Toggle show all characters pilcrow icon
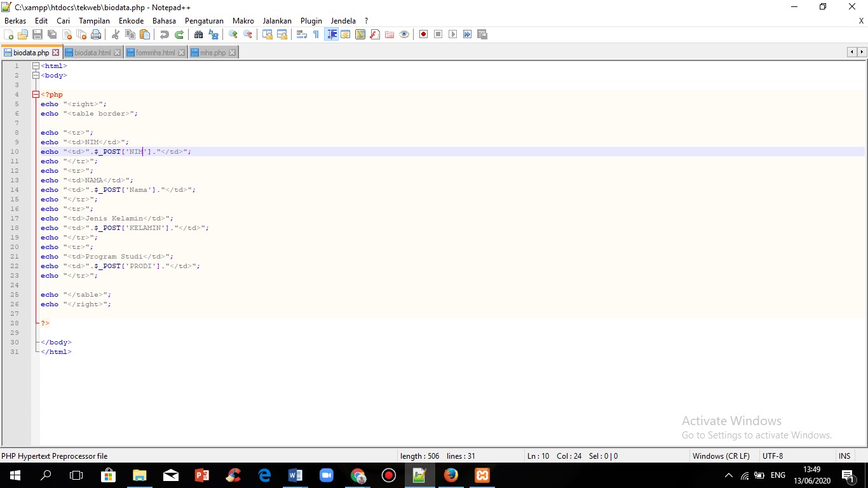The height and width of the screenshot is (488, 868). (316, 34)
